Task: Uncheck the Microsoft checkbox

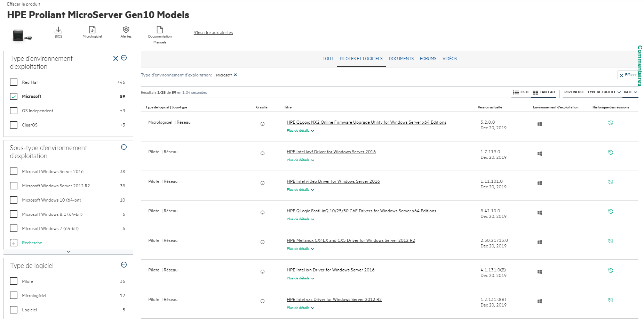Action: (x=14, y=97)
